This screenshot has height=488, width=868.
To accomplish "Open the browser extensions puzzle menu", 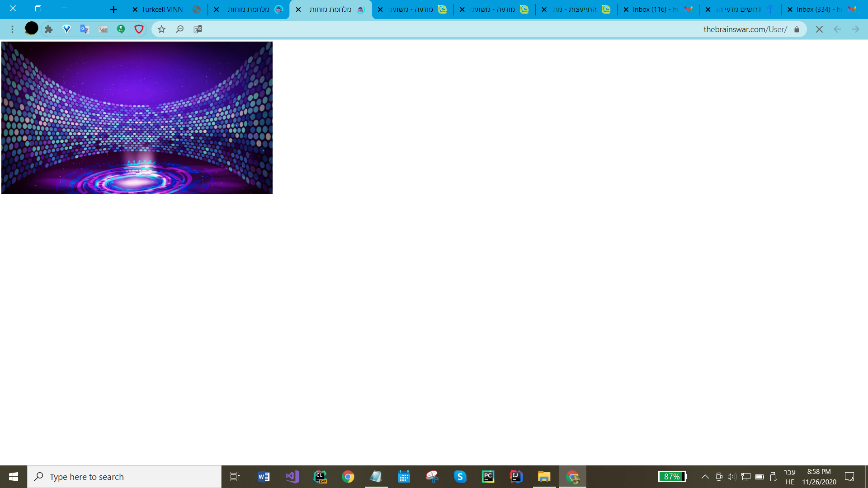I will [x=49, y=29].
